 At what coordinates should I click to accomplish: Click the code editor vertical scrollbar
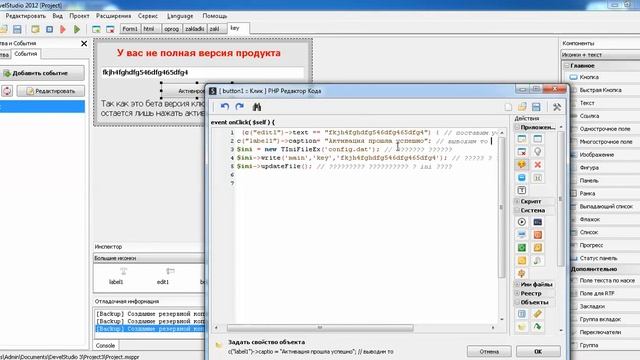(502, 207)
